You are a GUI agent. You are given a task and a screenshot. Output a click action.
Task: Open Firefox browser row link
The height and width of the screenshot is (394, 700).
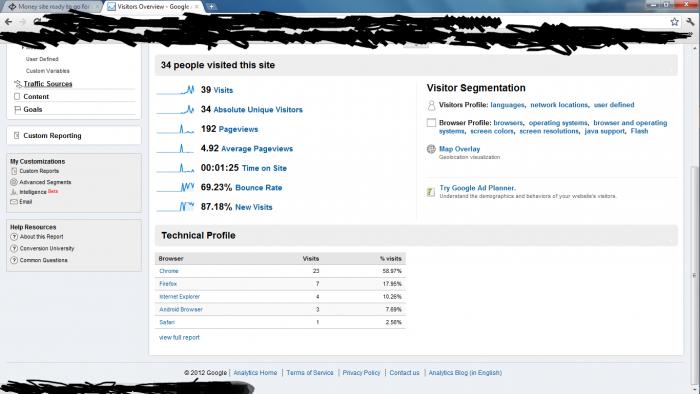pos(168,284)
